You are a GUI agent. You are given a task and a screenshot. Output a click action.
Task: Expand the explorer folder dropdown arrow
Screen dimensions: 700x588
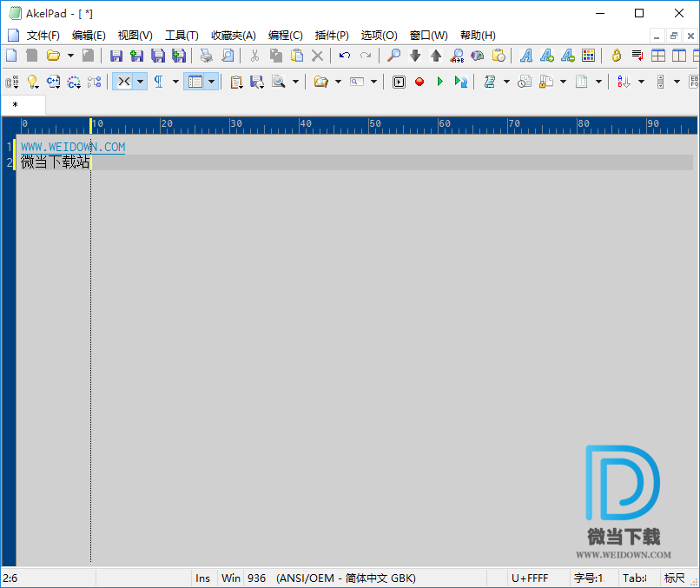(338, 82)
